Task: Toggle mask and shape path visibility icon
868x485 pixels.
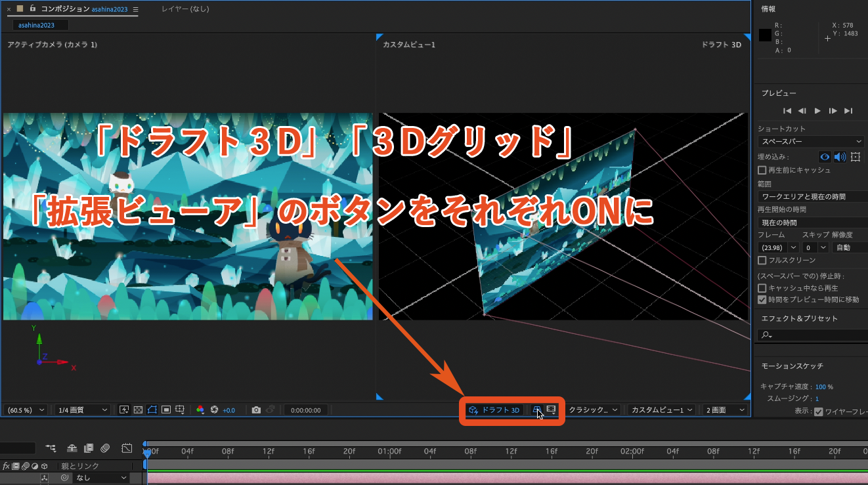Action: pyautogui.click(x=152, y=410)
